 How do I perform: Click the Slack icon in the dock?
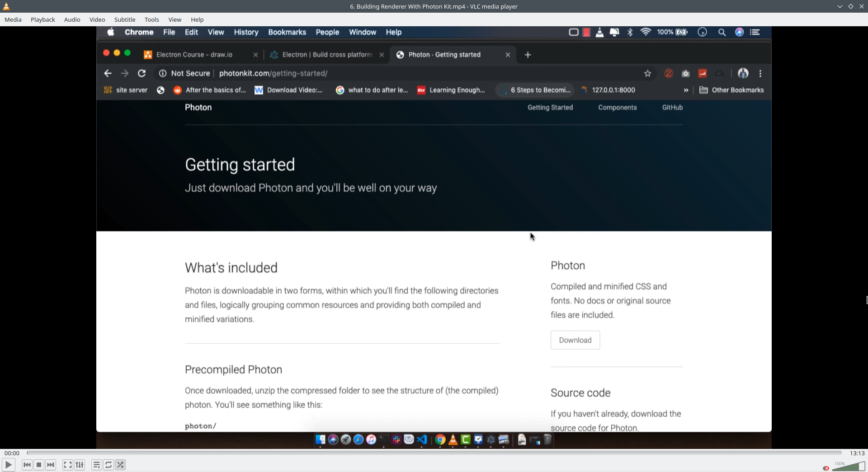[396, 439]
